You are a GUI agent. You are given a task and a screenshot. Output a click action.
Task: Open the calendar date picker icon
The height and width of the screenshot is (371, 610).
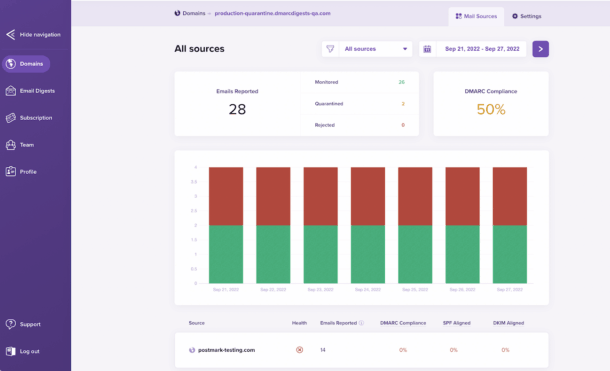[427, 49]
